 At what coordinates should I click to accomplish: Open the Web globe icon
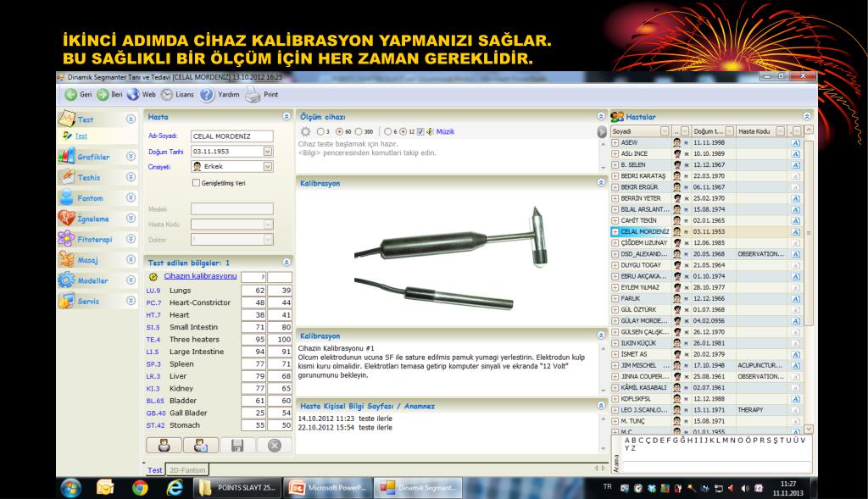[x=133, y=95]
